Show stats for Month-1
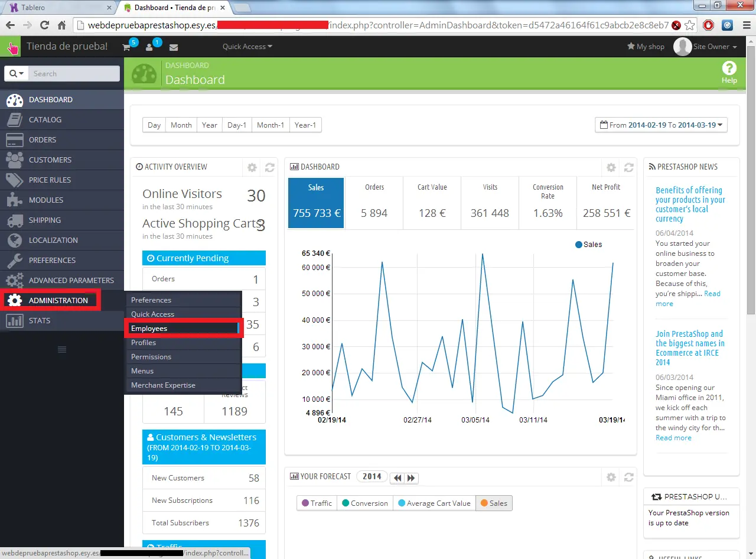This screenshot has width=756, height=559. click(x=271, y=125)
